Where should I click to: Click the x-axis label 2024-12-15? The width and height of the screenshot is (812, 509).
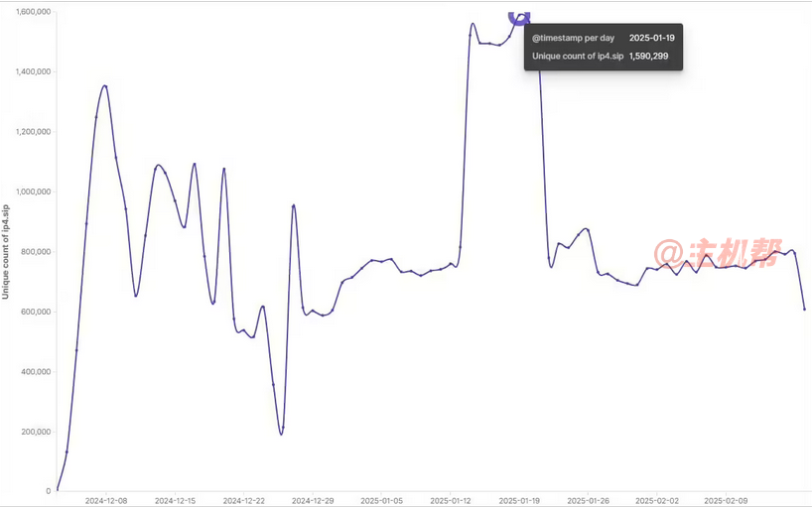pos(175,501)
